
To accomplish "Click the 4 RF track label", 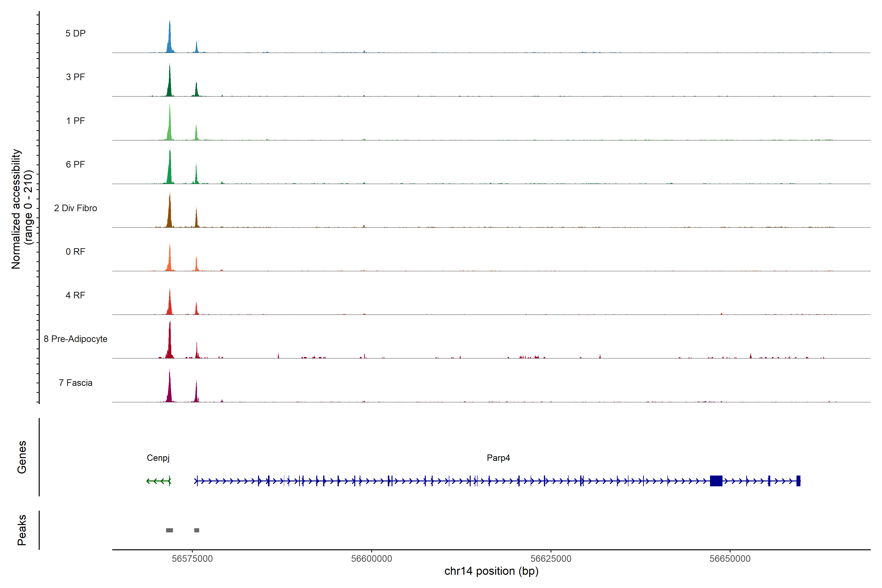I will point(75,295).
